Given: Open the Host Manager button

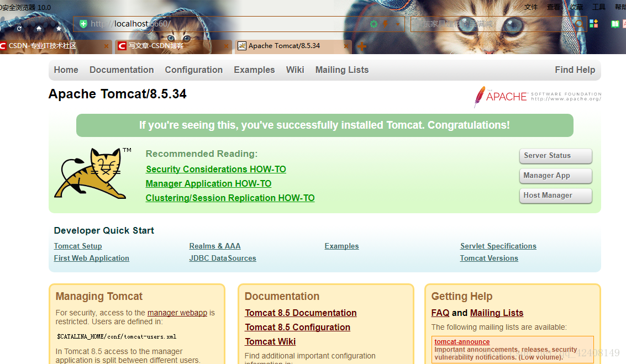Looking at the screenshot, I should tap(555, 196).
